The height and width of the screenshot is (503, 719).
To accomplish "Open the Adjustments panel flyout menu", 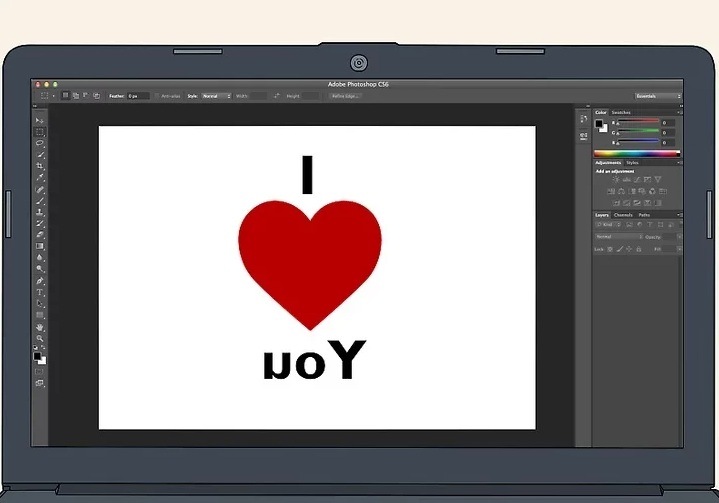I will pos(679,163).
